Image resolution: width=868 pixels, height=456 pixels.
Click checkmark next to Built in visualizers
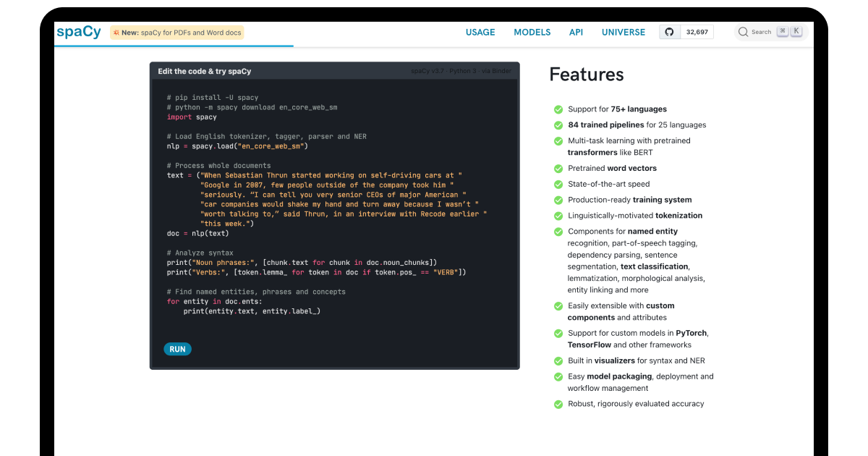[x=558, y=361]
